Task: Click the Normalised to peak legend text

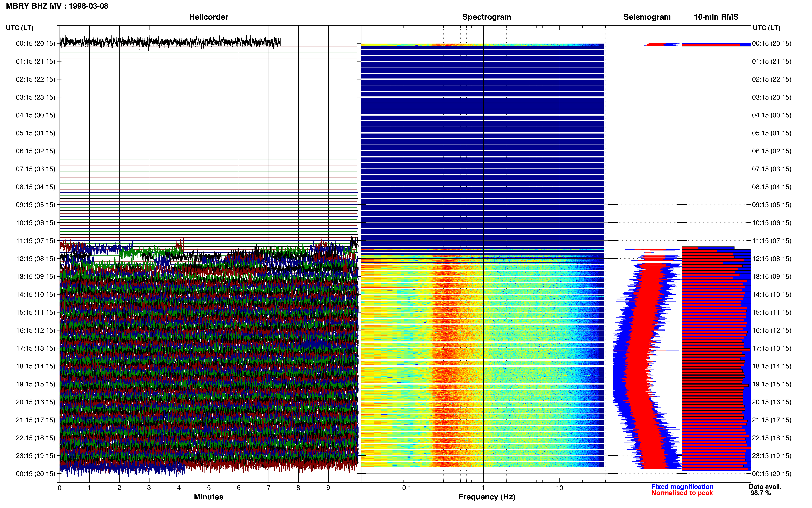Action: (682, 493)
